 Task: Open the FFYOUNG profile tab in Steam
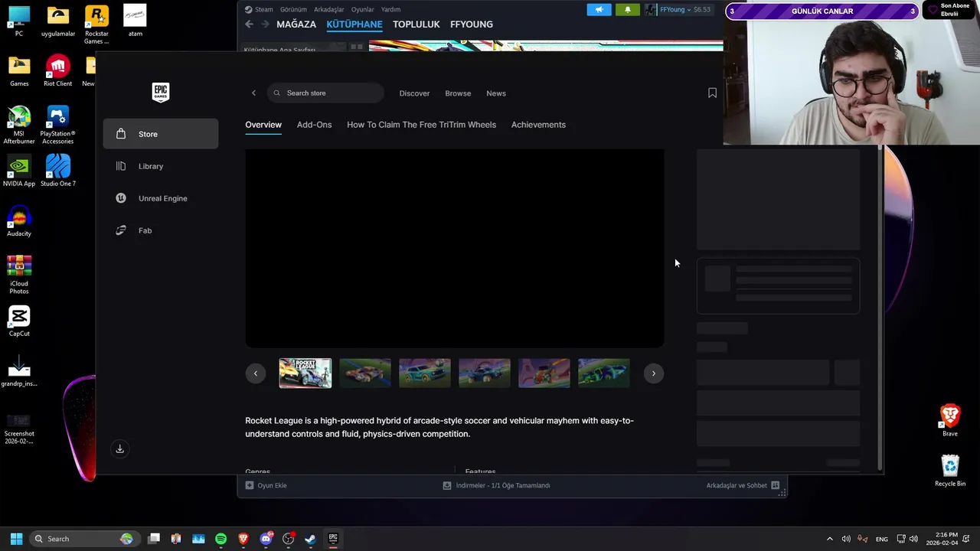point(472,24)
